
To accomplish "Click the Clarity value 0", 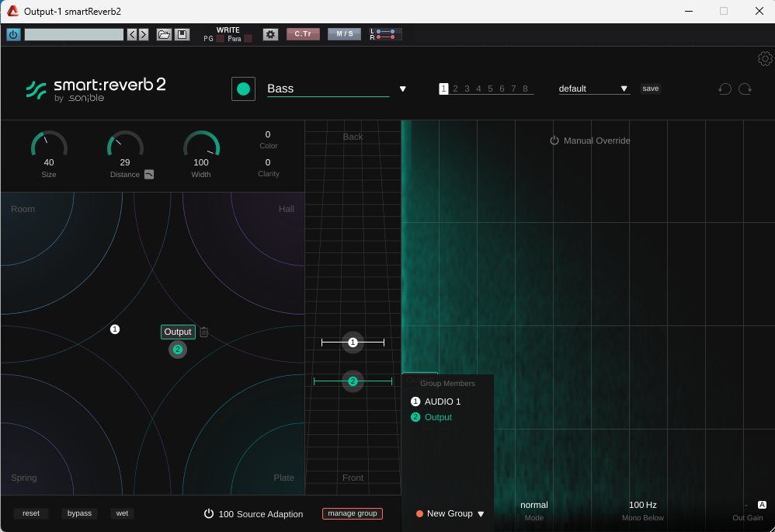I will (268, 162).
